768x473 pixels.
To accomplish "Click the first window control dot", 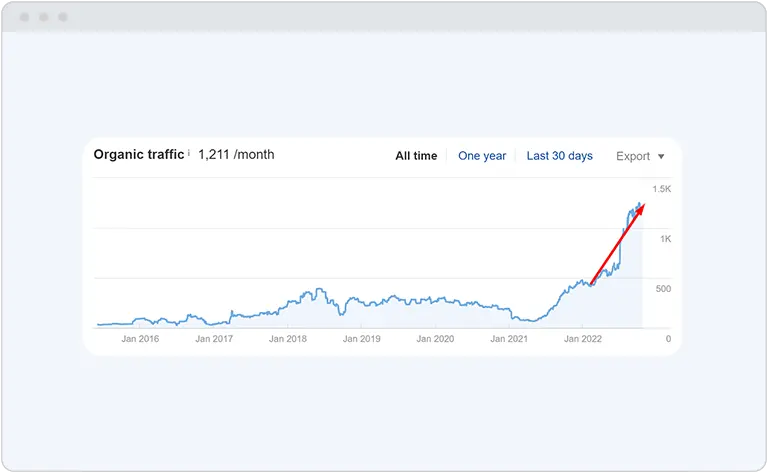I will 24,17.
